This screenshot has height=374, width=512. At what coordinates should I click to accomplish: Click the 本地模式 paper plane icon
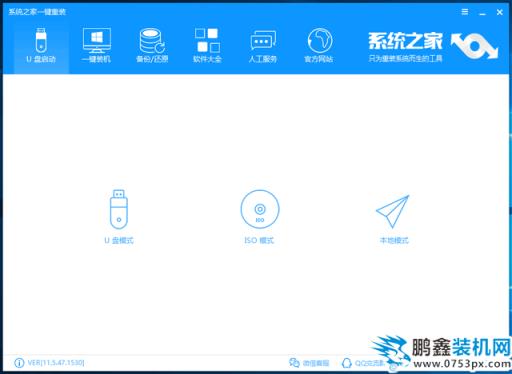pos(393,211)
